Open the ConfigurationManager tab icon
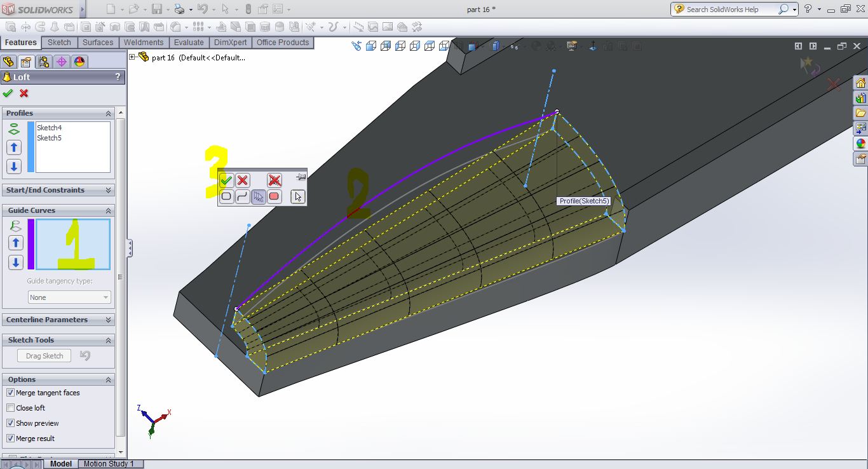Screen dimensions: 868x469 (x=43, y=62)
